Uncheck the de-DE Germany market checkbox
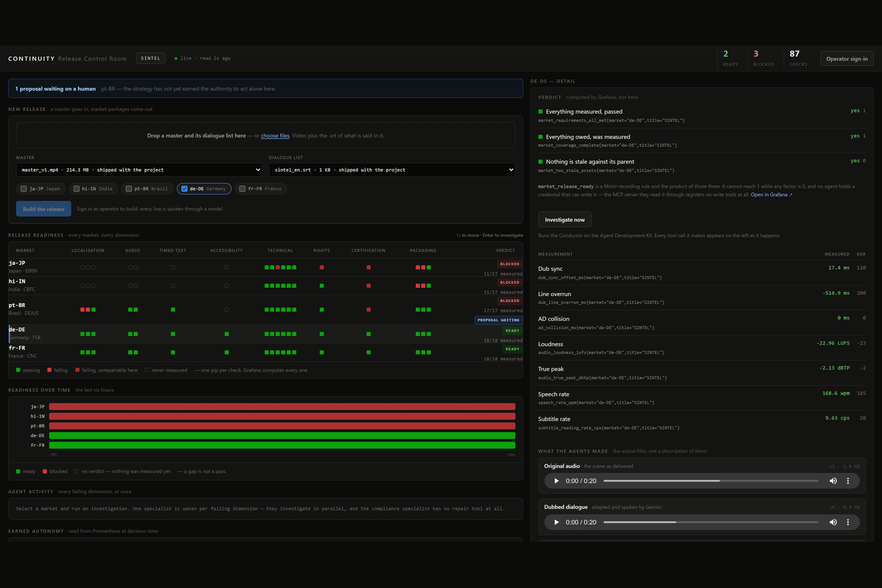The height and width of the screenshot is (588, 882). (184, 189)
